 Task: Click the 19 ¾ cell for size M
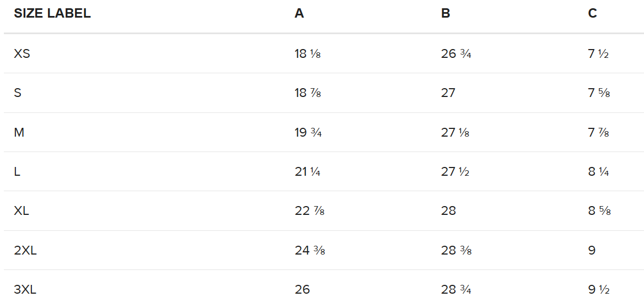(308, 132)
